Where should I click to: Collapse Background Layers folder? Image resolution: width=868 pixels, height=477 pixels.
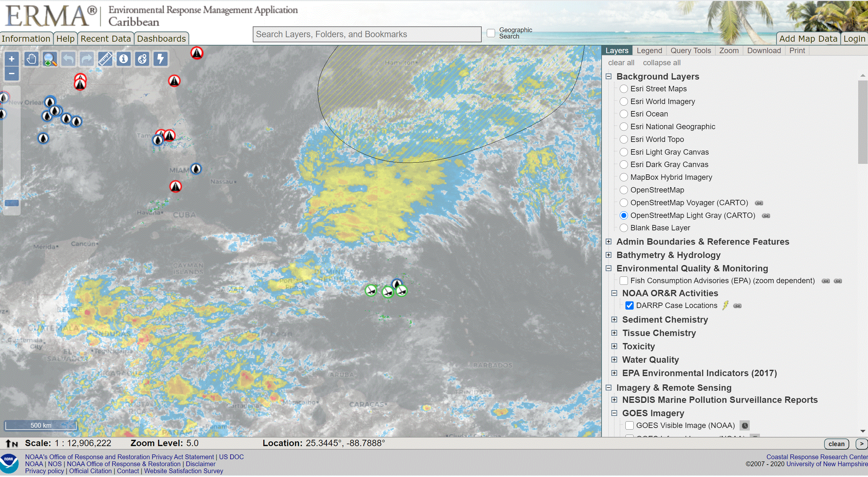pyautogui.click(x=609, y=77)
